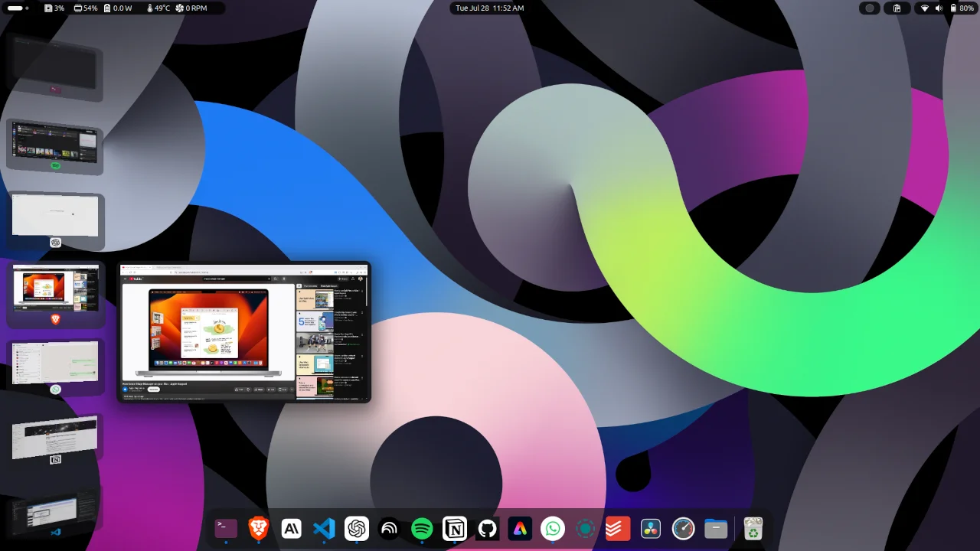This screenshot has width=980, height=551.
Task: Open WhatsApp from the dock
Action: pos(553,528)
